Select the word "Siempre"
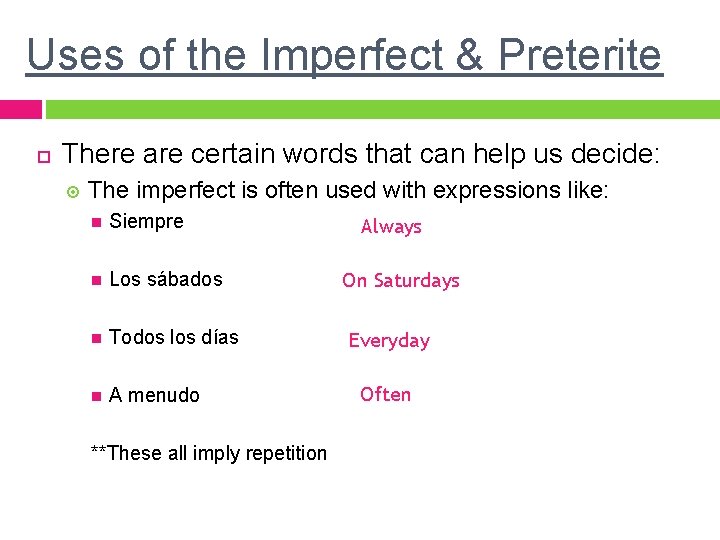Screen dimensions: 720x540 click(146, 222)
